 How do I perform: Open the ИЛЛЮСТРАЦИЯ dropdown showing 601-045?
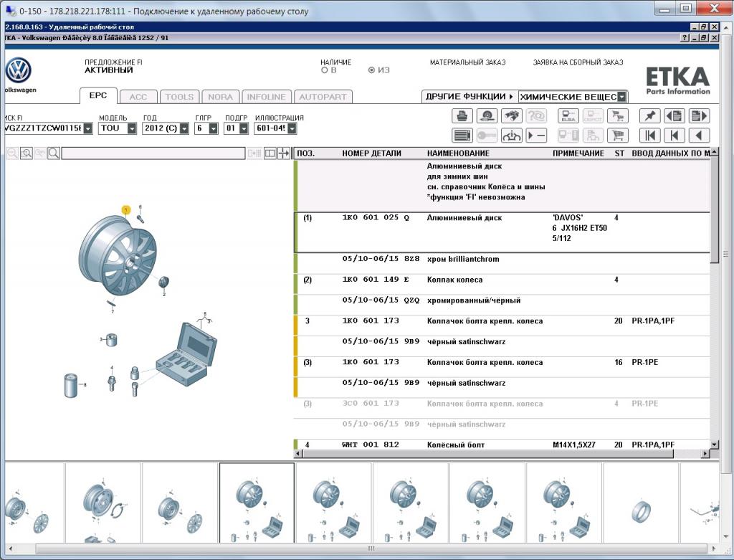(292, 128)
